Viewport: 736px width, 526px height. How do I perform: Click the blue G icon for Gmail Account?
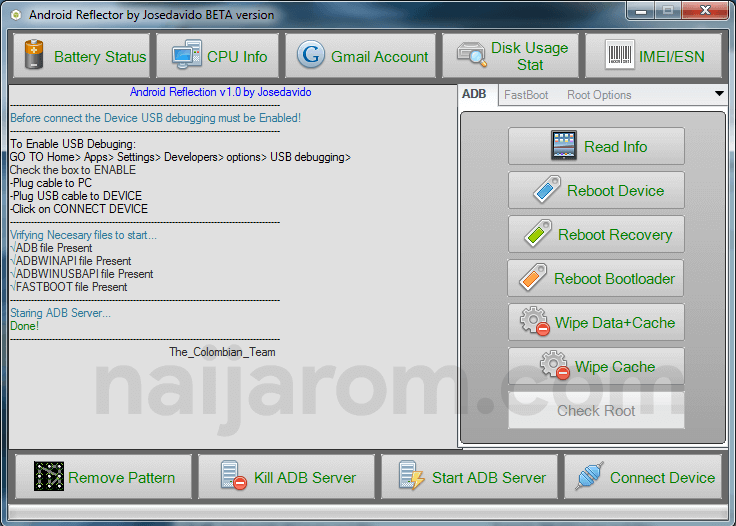point(311,54)
